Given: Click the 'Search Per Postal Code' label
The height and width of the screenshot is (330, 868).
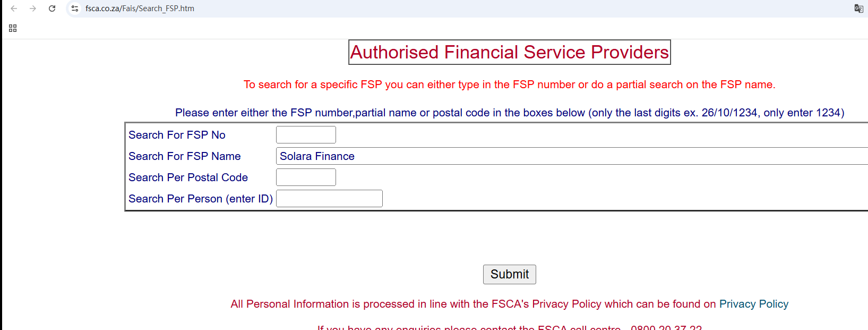Looking at the screenshot, I should 188,177.
